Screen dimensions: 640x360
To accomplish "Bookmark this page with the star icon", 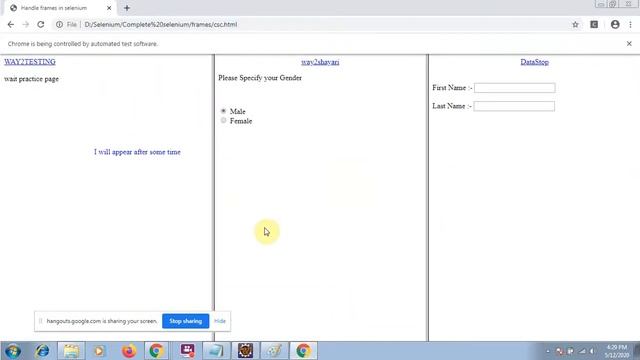I will tap(575, 24).
